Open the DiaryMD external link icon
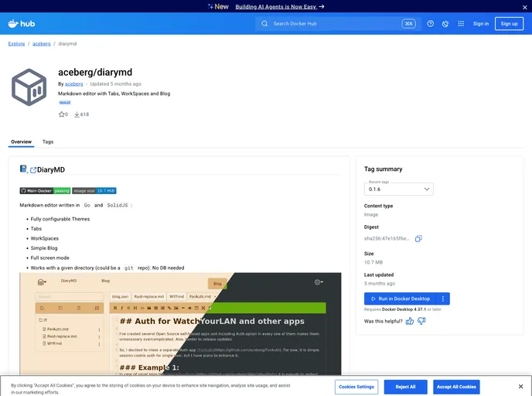The height and width of the screenshot is (396, 532). tap(33, 170)
